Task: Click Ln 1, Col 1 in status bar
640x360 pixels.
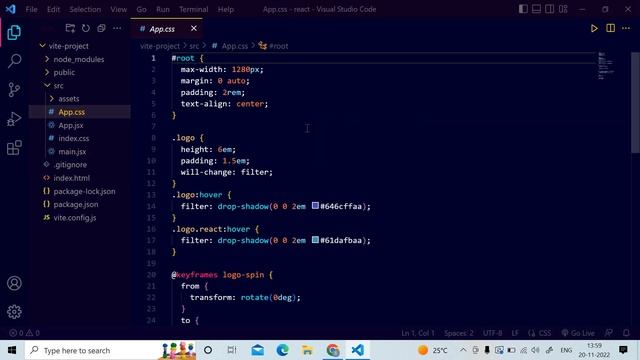Action: pyautogui.click(x=418, y=333)
